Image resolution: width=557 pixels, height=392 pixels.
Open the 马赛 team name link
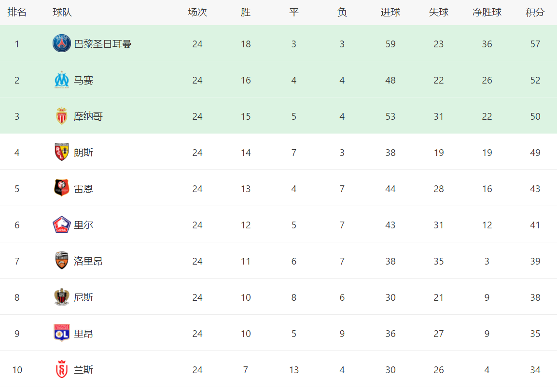pyautogui.click(x=84, y=80)
